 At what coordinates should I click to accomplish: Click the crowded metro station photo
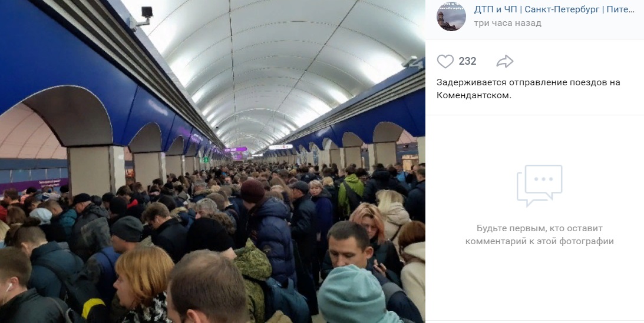(x=212, y=161)
